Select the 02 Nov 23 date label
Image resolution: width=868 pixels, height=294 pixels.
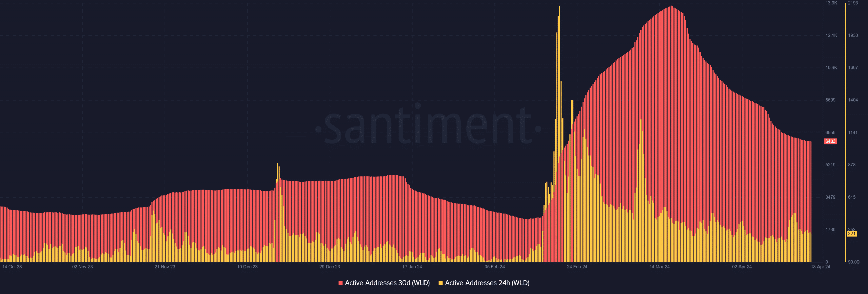(82, 267)
